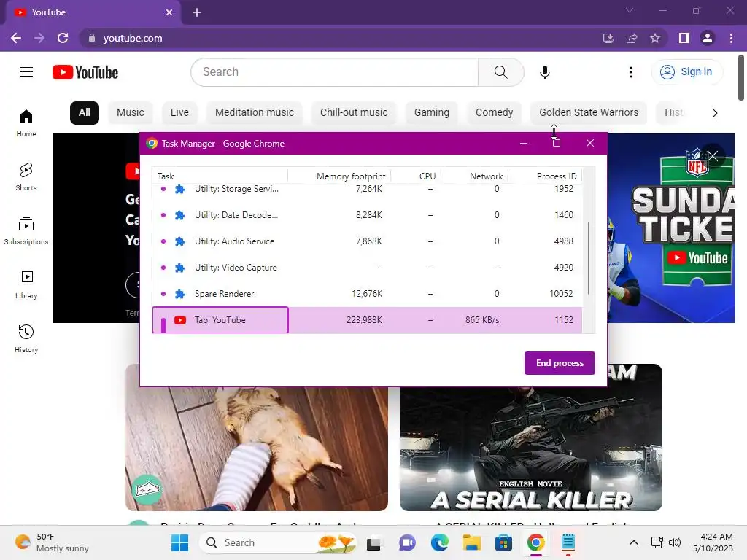The height and width of the screenshot is (560, 747).
Task: Select the All category chip
Action: (x=85, y=113)
